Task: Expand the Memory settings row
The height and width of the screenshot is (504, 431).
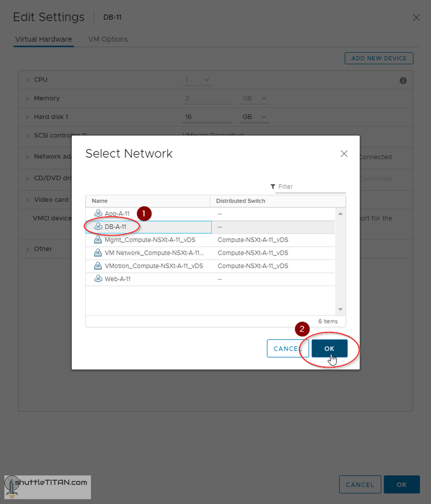Action: tap(27, 98)
